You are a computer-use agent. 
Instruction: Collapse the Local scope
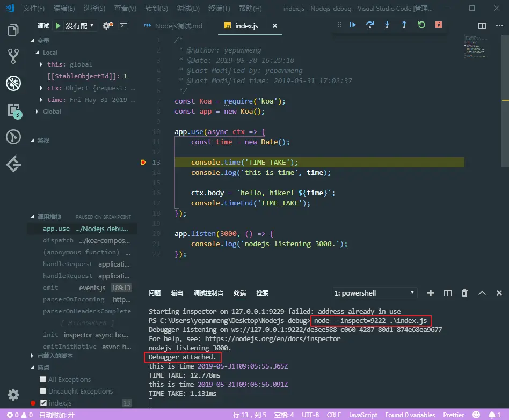tap(38, 53)
